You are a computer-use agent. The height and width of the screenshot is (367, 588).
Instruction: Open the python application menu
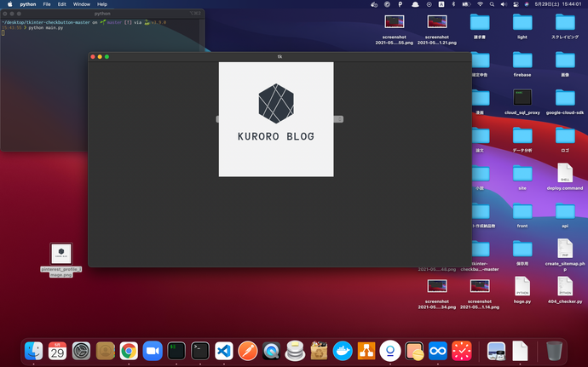click(28, 4)
